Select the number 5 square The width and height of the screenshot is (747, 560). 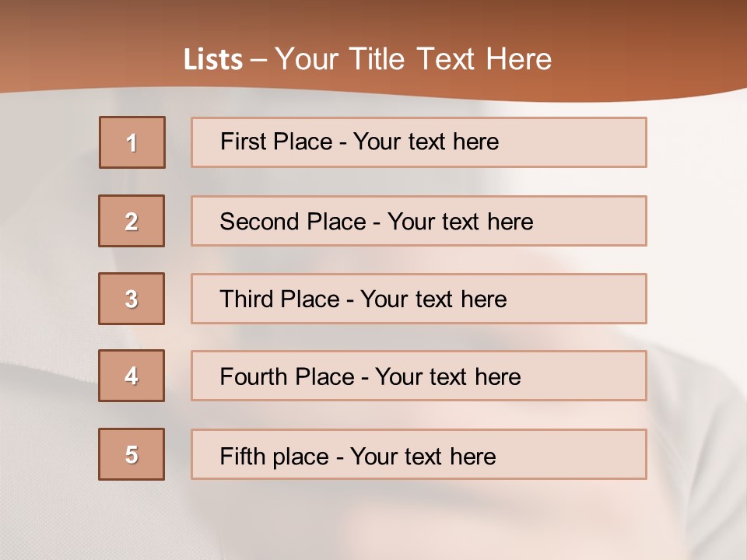pos(132,454)
